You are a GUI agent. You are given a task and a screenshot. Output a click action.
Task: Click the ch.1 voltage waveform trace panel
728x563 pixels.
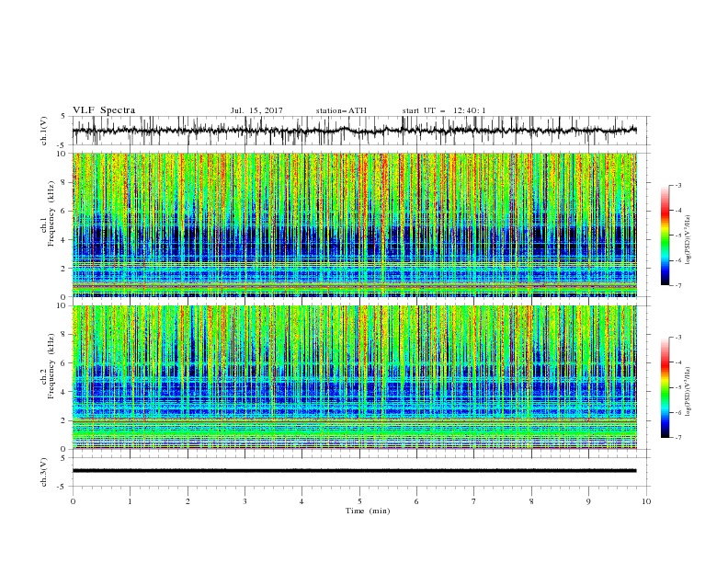(360, 131)
